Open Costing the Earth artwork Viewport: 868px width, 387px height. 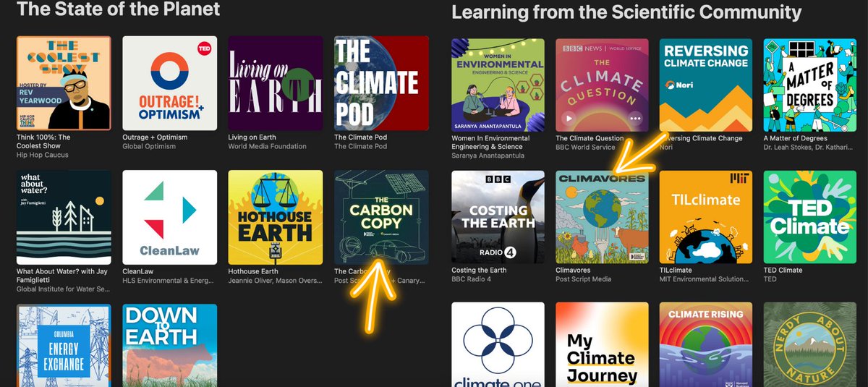pos(498,217)
